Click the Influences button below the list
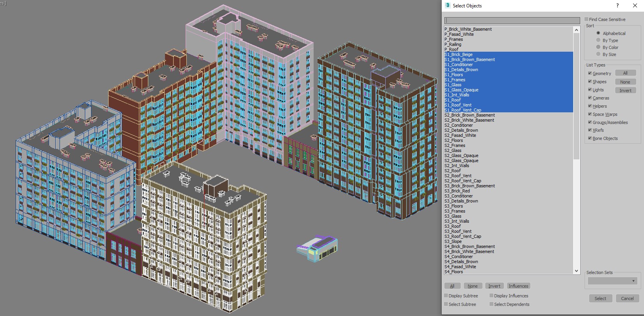 tap(518, 286)
